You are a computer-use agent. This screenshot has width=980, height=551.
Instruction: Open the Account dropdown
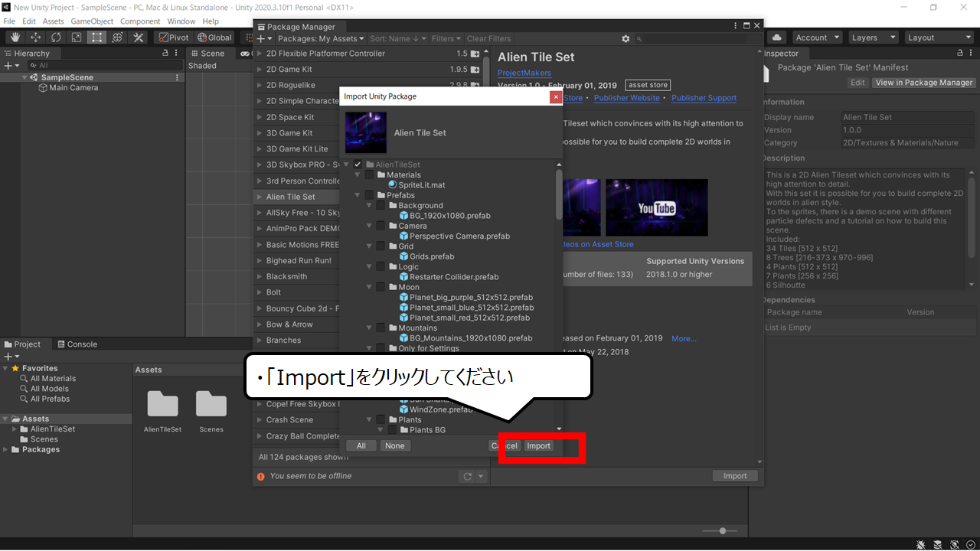(817, 37)
